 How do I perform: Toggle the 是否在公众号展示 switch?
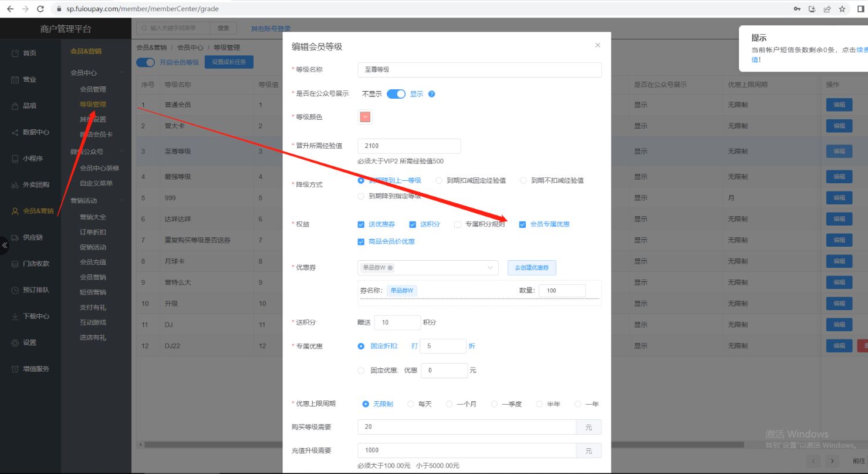(396, 94)
